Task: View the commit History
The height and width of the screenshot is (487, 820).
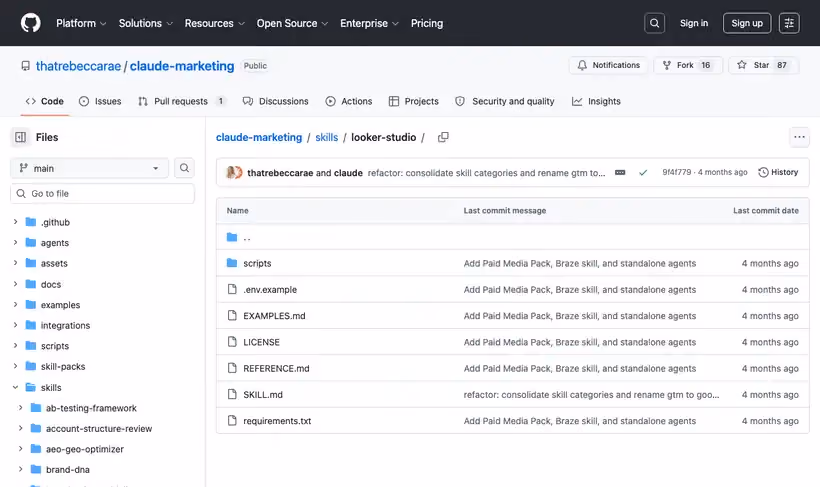Action: tap(778, 172)
